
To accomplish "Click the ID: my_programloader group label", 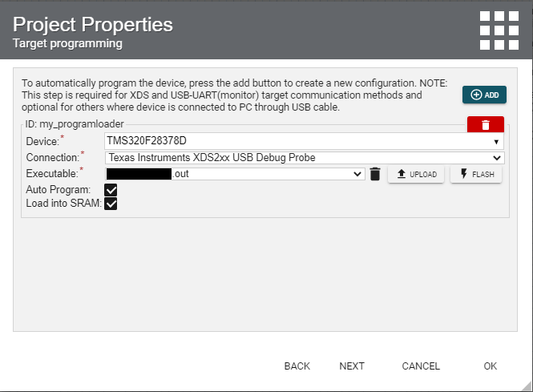I will (74, 124).
